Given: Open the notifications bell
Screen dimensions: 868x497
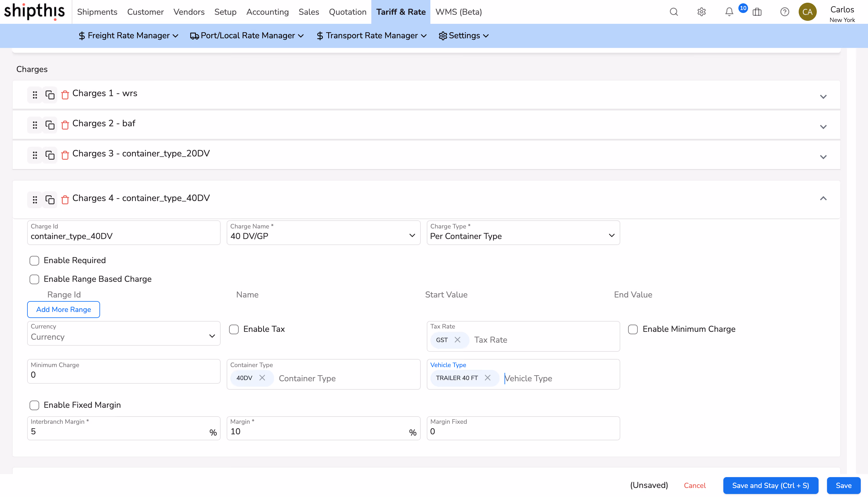Looking at the screenshot, I should pyautogui.click(x=729, y=12).
